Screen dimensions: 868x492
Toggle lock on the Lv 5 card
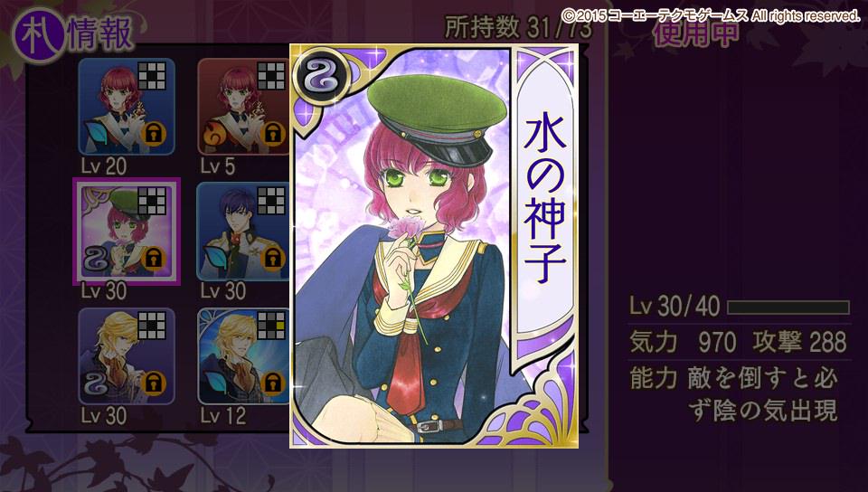point(273,134)
